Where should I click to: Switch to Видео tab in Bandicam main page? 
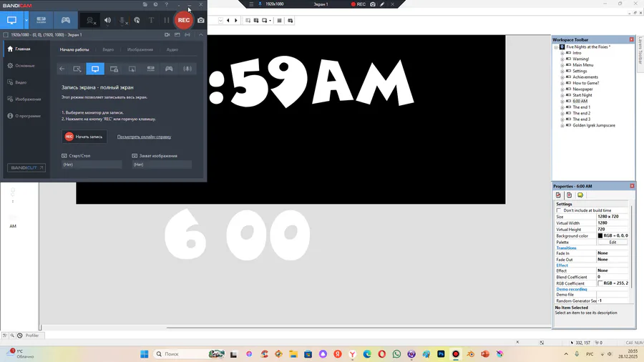(x=108, y=49)
